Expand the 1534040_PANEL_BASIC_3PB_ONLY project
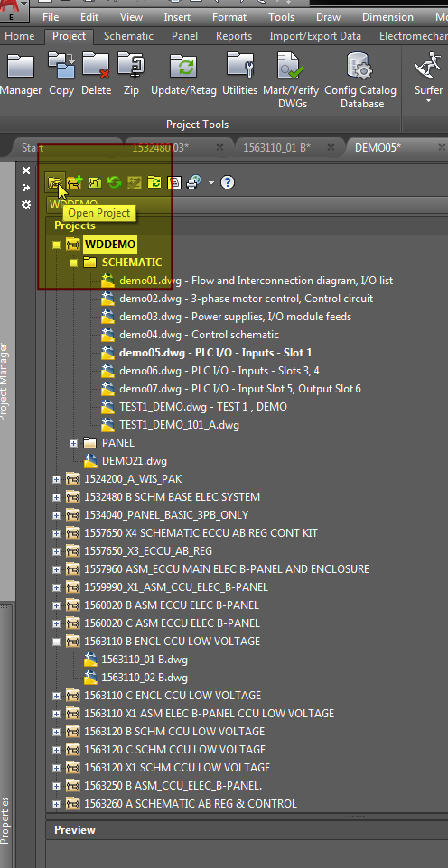The height and width of the screenshot is (868, 448). point(56,515)
